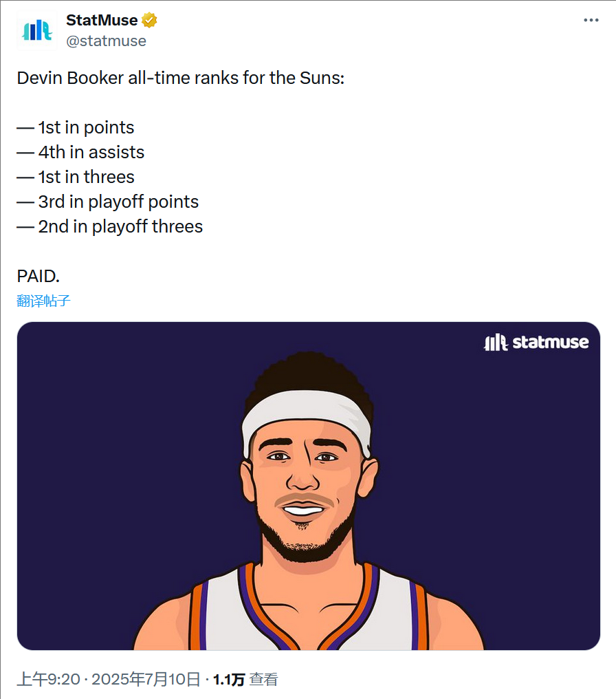This screenshot has width=616, height=699.
Task: Select the "3rd in playoff points" line
Action: [x=107, y=202]
